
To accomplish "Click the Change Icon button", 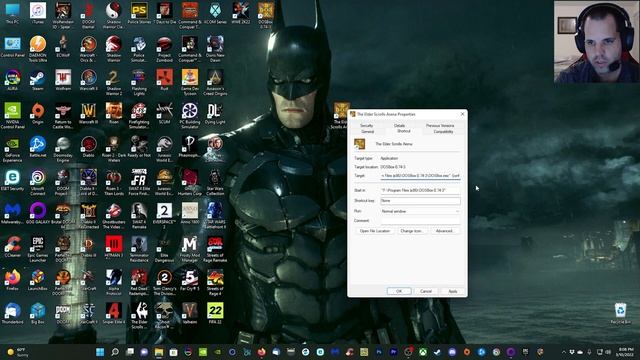I will pyautogui.click(x=411, y=231).
